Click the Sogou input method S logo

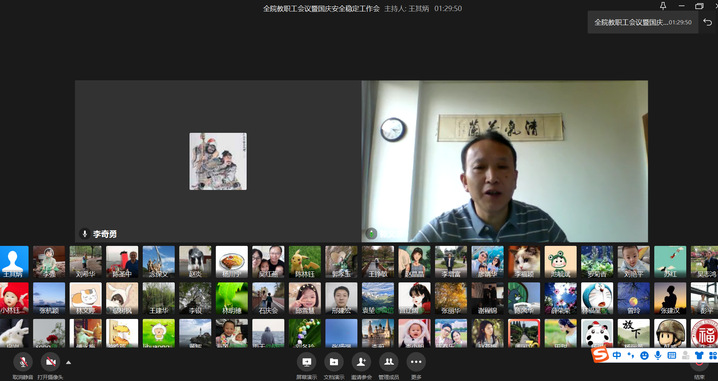point(600,355)
